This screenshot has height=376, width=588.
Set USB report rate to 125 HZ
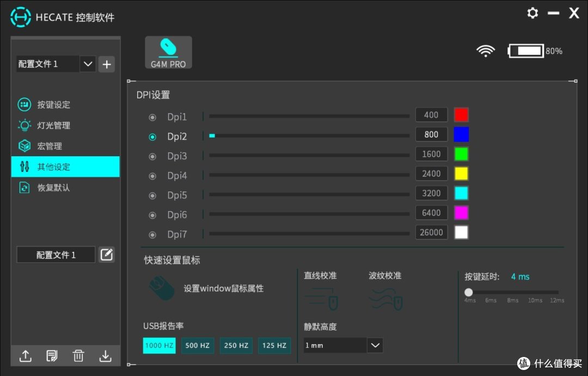[x=274, y=346]
